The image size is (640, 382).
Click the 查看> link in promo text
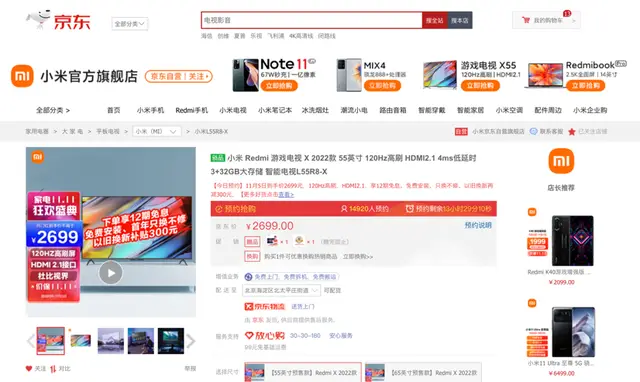click(x=286, y=195)
